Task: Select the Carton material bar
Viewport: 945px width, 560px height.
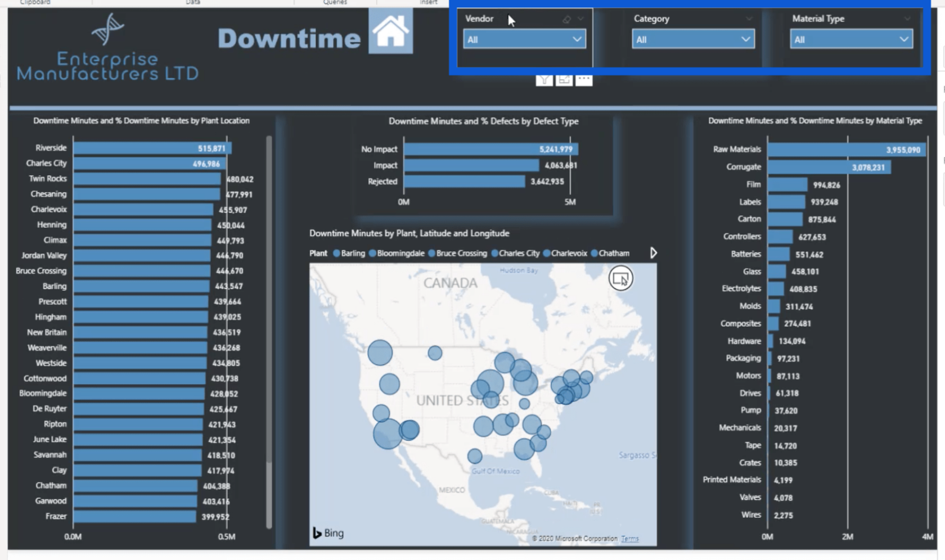Action: (x=785, y=219)
